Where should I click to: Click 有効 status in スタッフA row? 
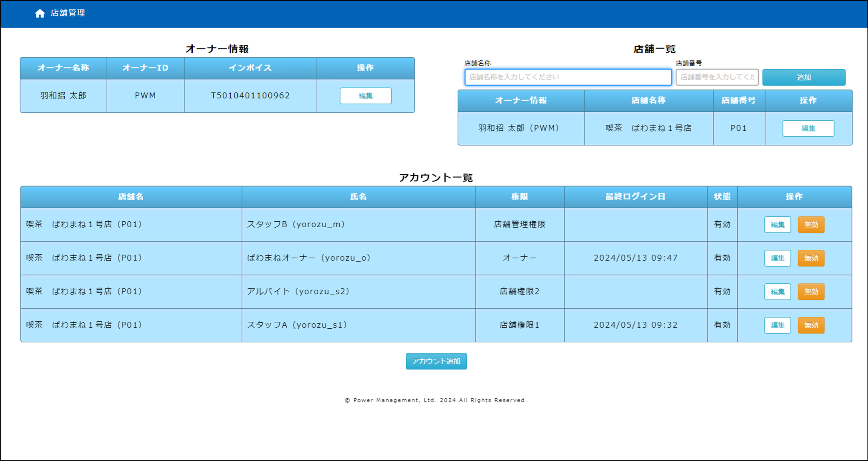[x=722, y=325]
